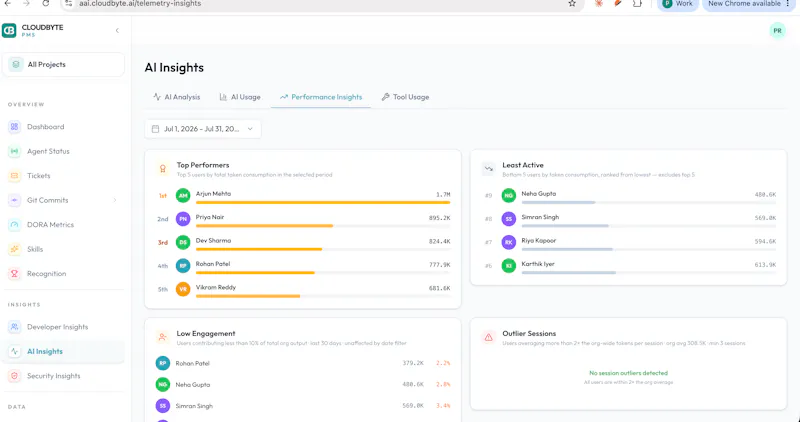Open the PR user profile avatar
800x422 pixels.
[x=777, y=31]
